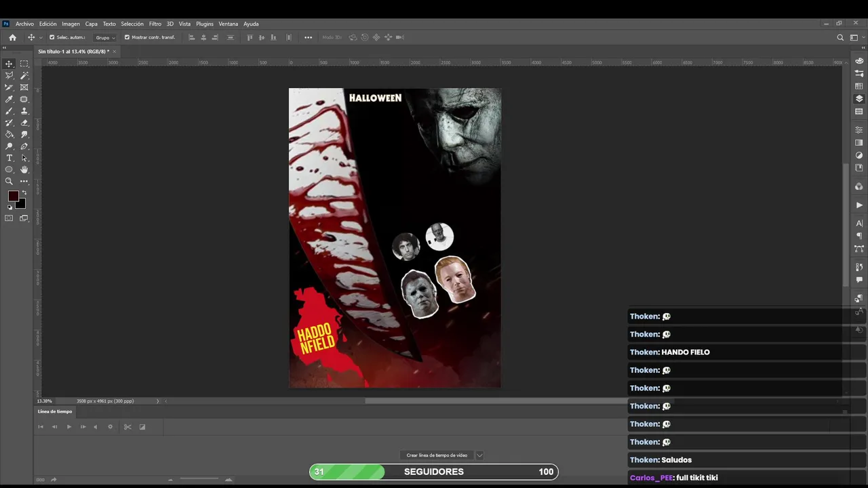Open the foreground color swatch
The image size is (868, 488).
coord(13,196)
